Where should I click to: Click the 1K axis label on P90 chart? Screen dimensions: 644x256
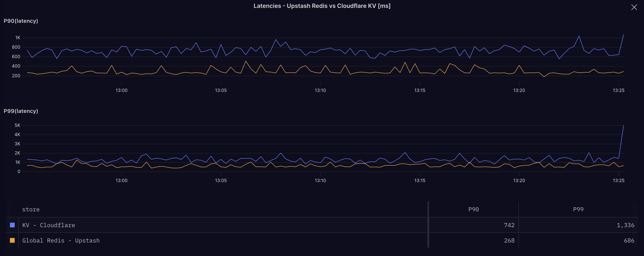18,38
